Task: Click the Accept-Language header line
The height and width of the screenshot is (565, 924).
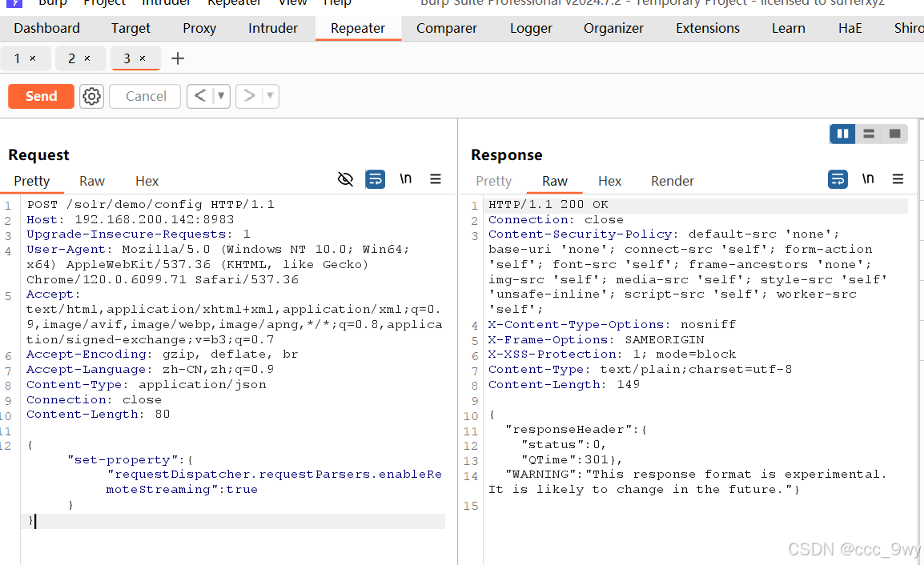Action: pos(150,370)
